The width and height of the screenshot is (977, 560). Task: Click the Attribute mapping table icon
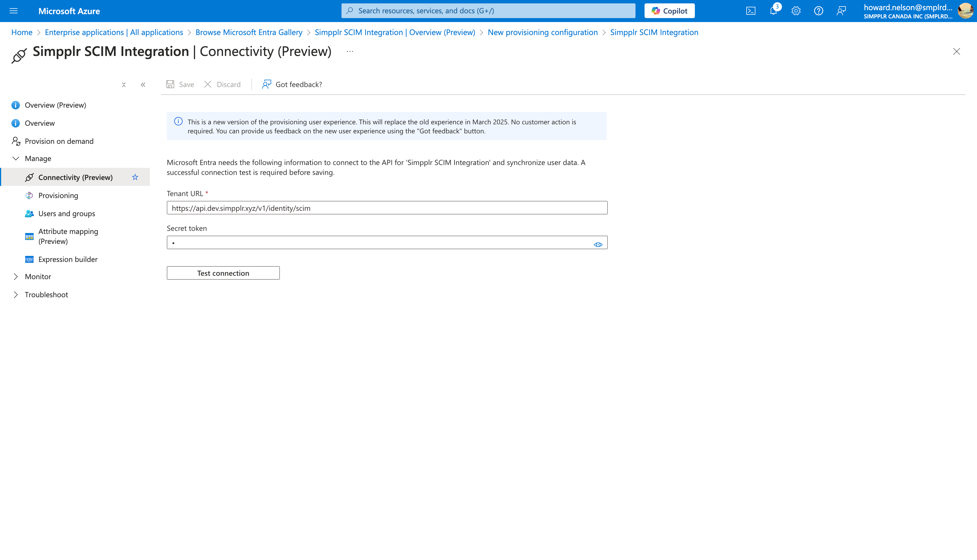click(29, 236)
